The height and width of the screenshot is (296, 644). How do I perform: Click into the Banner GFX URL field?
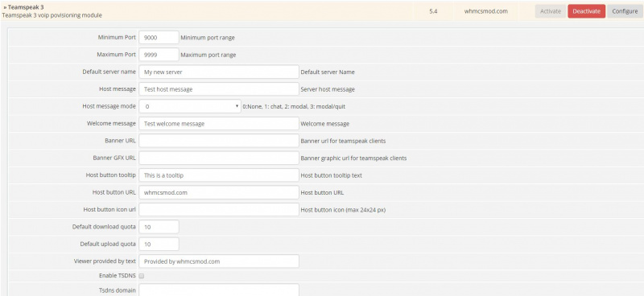pos(219,158)
